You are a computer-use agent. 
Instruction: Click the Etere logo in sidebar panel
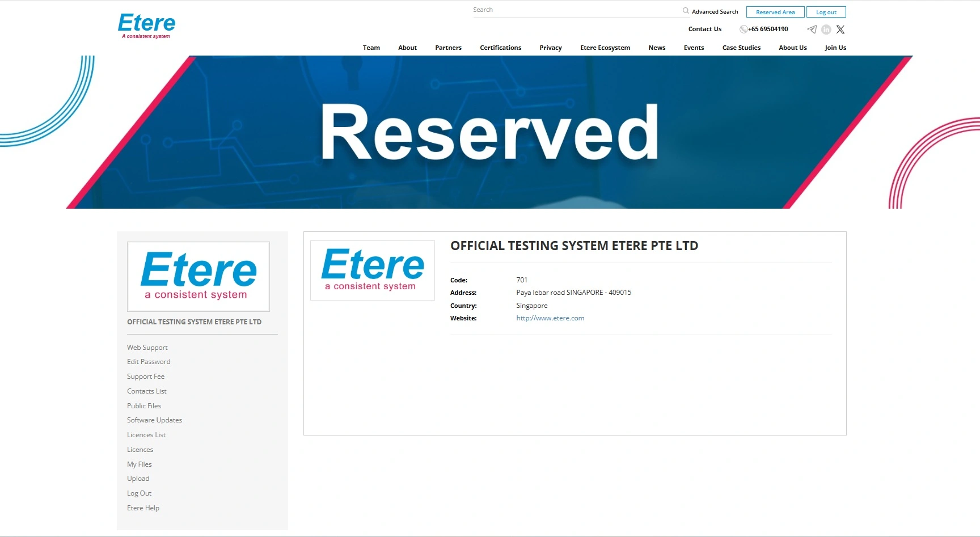tap(198, 277)
